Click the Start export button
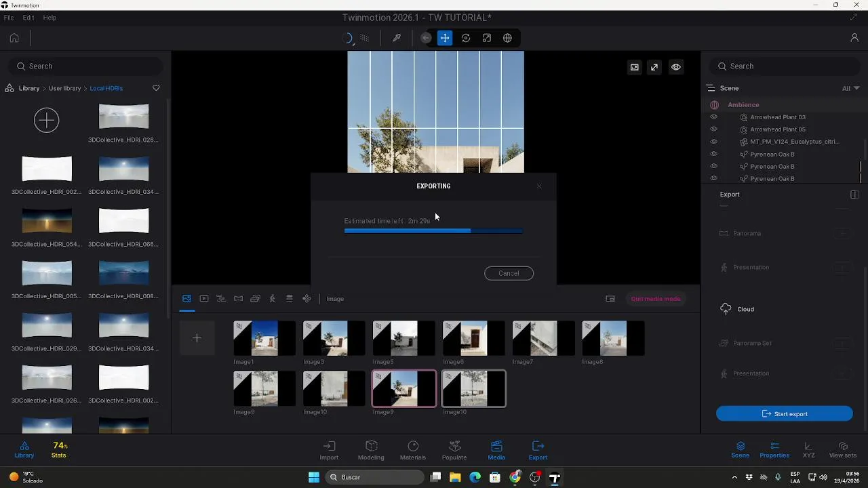Screen dimensions: 868x488 (x=785, y=413)
